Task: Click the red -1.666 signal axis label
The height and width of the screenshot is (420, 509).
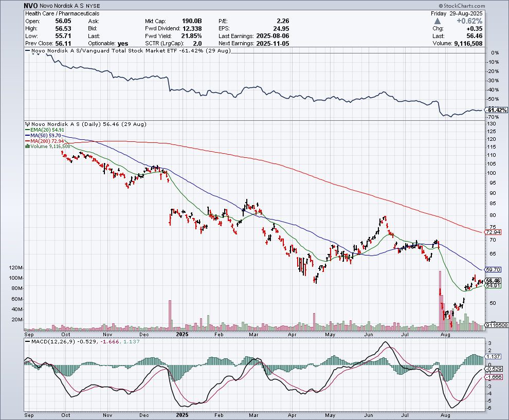Action: 494,377
